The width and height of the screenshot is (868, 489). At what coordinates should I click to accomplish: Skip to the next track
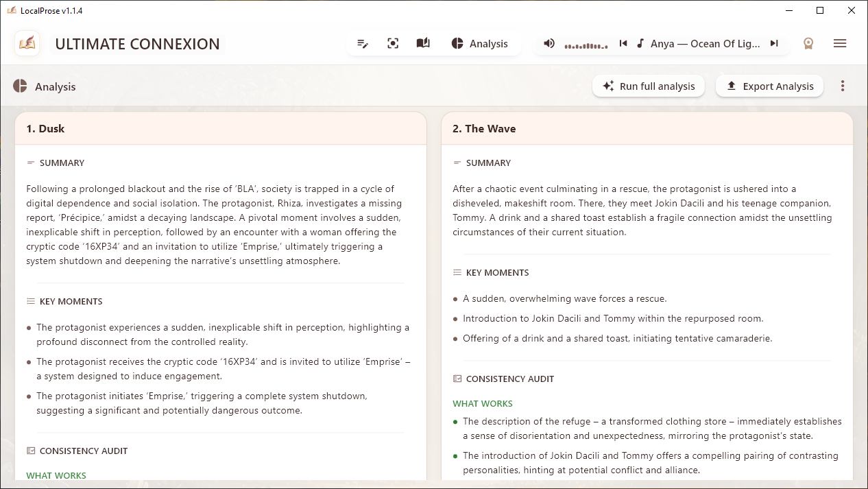click(775, 43)
